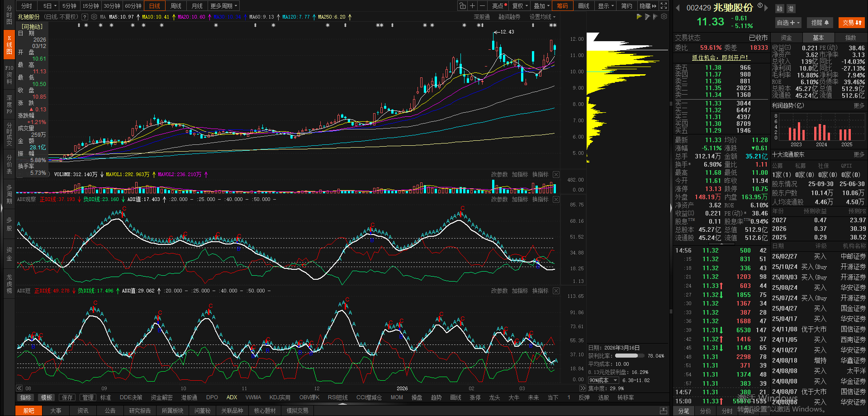Close the volume indicator panel
Screen dimensions: 868x416
click(x=556, y=175)
